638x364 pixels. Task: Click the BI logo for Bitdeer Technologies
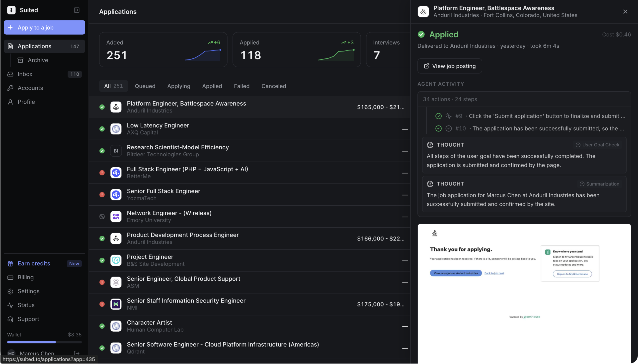[x=116, y=151]
